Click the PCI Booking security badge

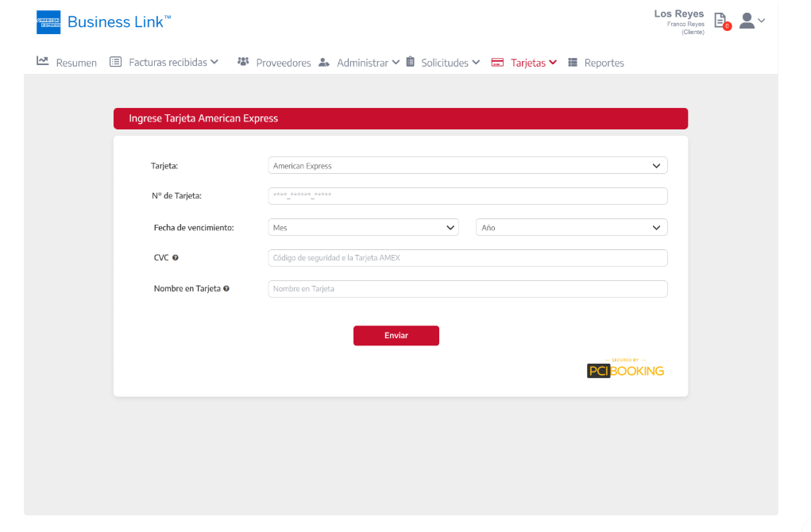coord(625,369)
